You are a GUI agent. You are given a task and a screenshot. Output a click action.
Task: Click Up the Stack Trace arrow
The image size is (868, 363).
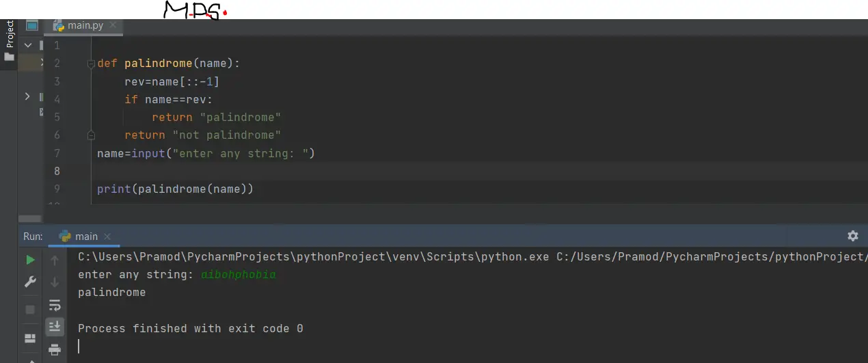coord(55,260)
